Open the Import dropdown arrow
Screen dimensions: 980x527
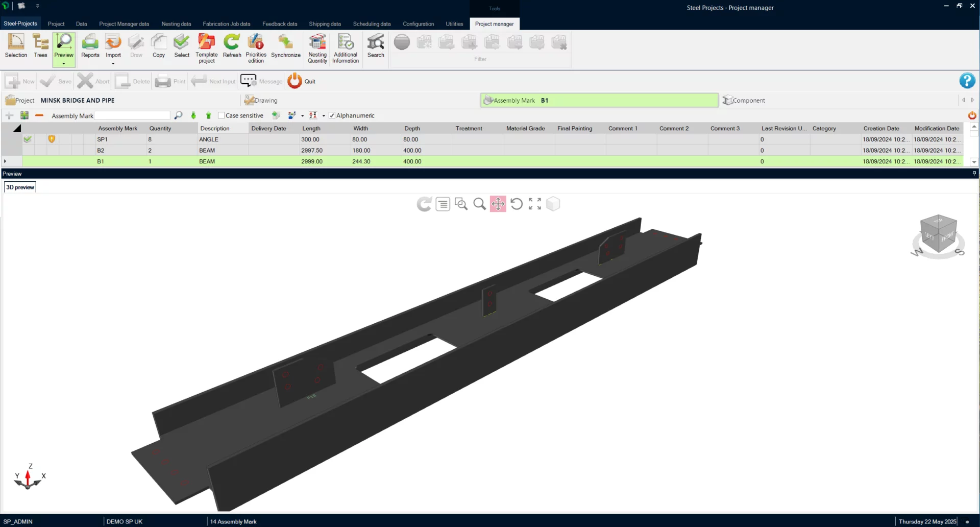pos(113,64)
